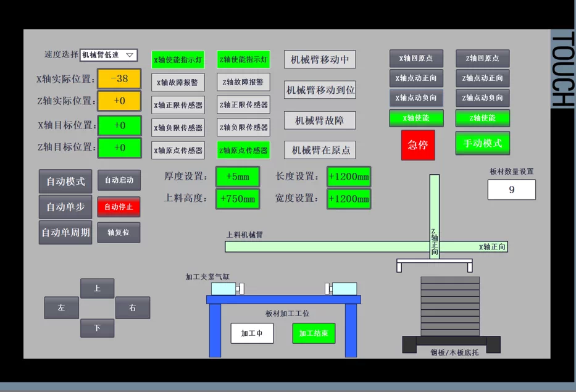
Task: Click the green 加工结束 box
Action: (314, 333)
